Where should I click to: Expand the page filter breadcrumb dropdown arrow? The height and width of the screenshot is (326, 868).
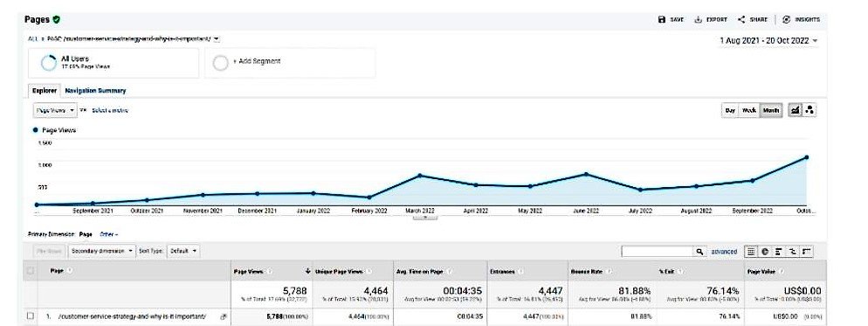[217, 38]
